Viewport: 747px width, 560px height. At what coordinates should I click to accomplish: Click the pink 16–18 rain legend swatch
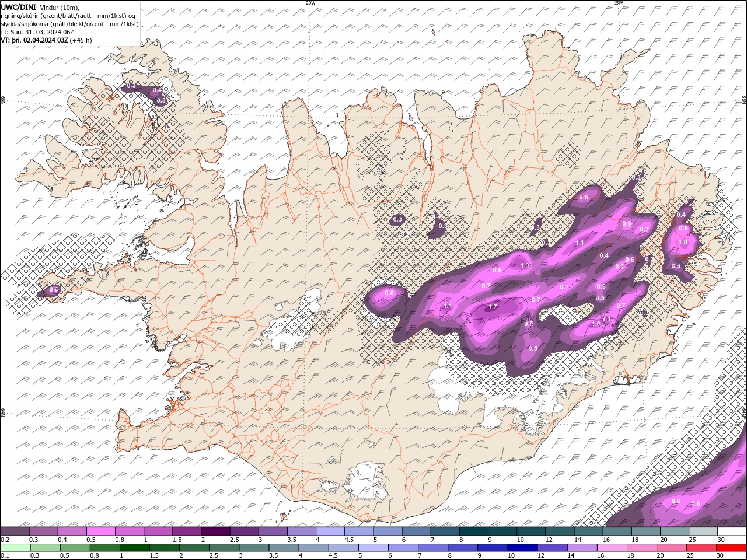pos(612,548)
